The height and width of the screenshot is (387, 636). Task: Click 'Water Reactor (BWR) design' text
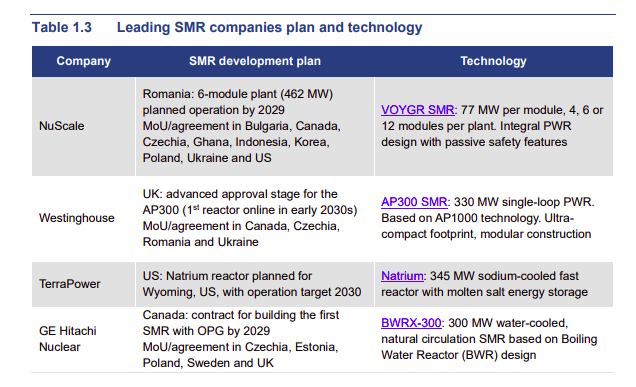(458, 355)
